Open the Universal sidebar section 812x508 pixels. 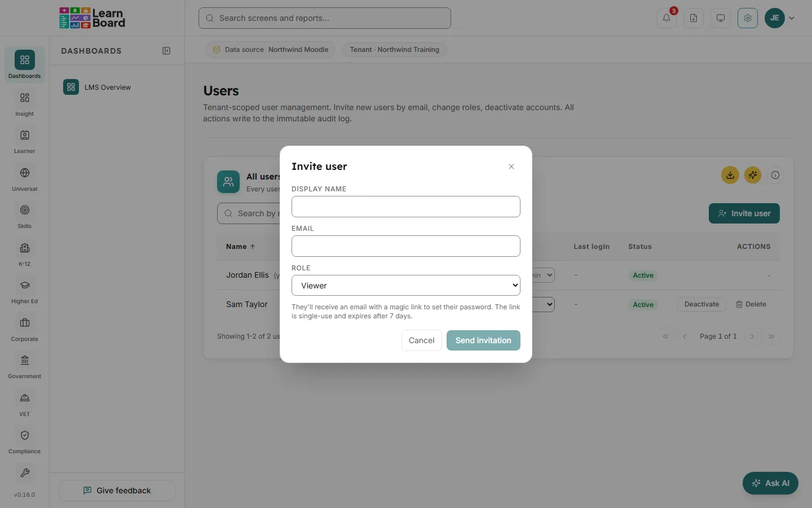point(25,179)
